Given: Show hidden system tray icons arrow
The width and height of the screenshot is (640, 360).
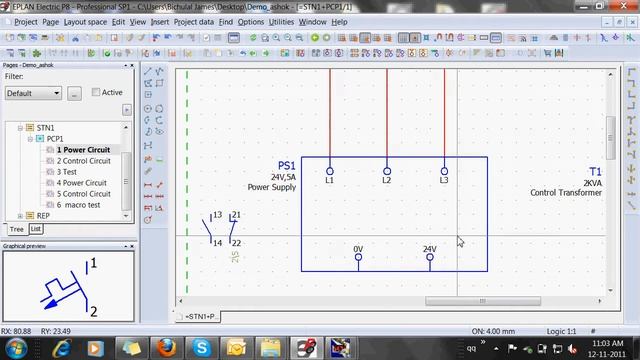Looking at the screenshot, I should tap(496, 349).
